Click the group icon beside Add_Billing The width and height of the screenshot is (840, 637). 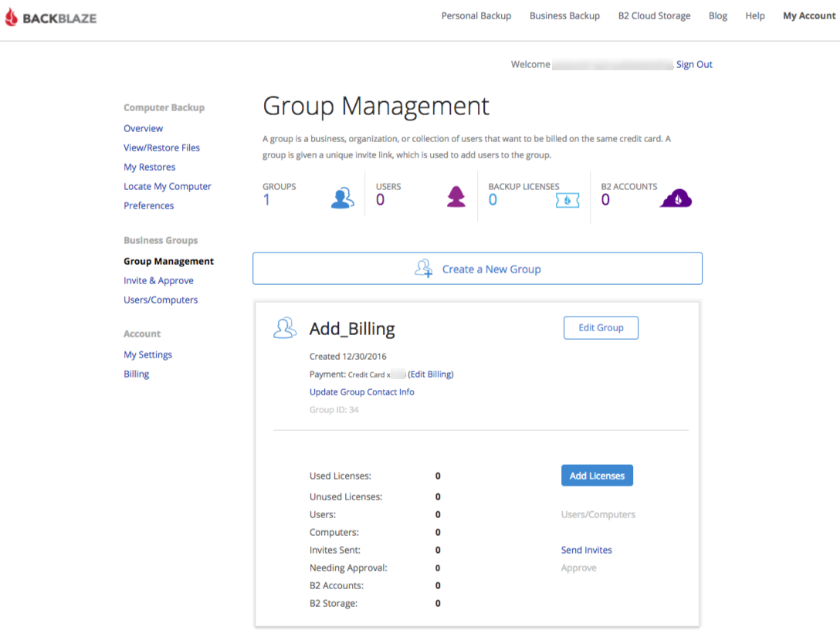(284, 328)
